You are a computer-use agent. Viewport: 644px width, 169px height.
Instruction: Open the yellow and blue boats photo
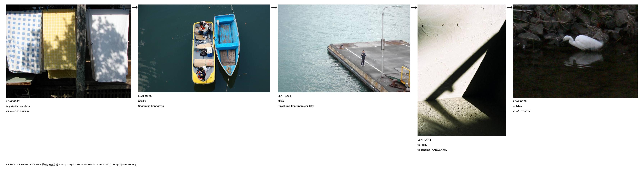point(204,49)
